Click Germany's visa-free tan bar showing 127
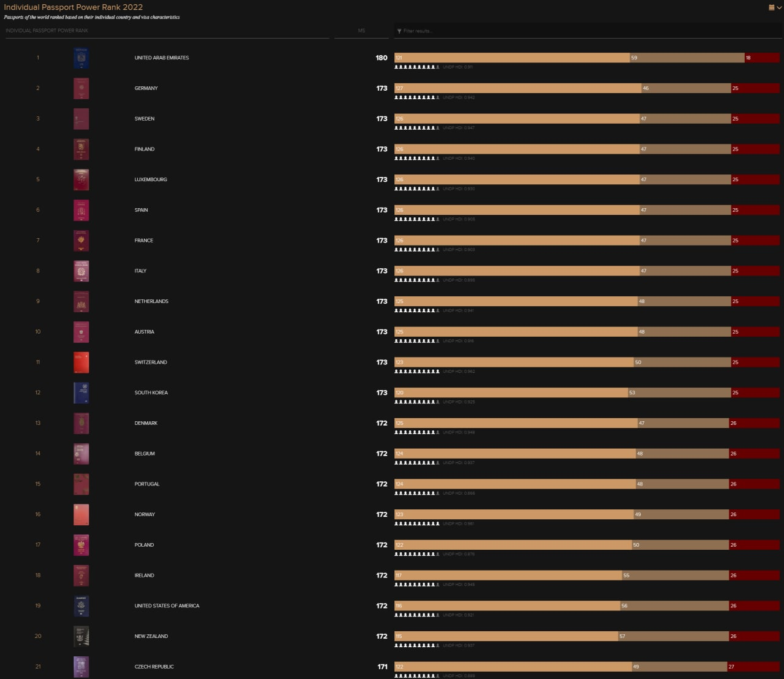The height and width of the screenshot is (679, 784). (518, 88)
